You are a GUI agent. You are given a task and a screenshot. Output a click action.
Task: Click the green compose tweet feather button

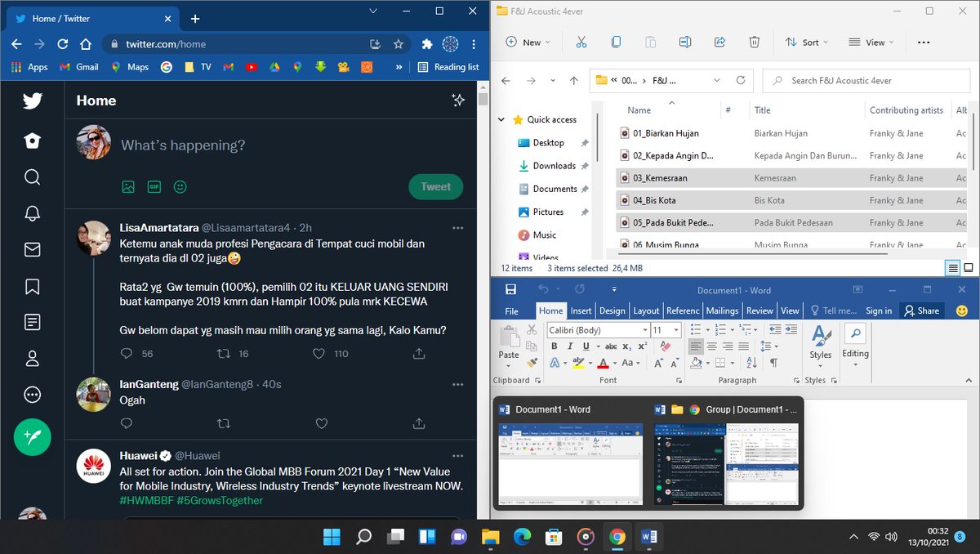32,436
